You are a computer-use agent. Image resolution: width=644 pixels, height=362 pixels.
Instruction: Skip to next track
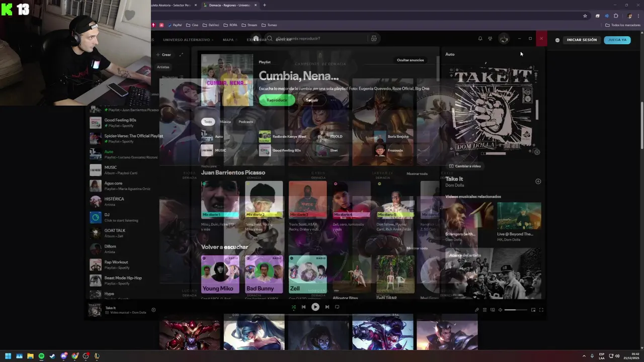(327, 307)
